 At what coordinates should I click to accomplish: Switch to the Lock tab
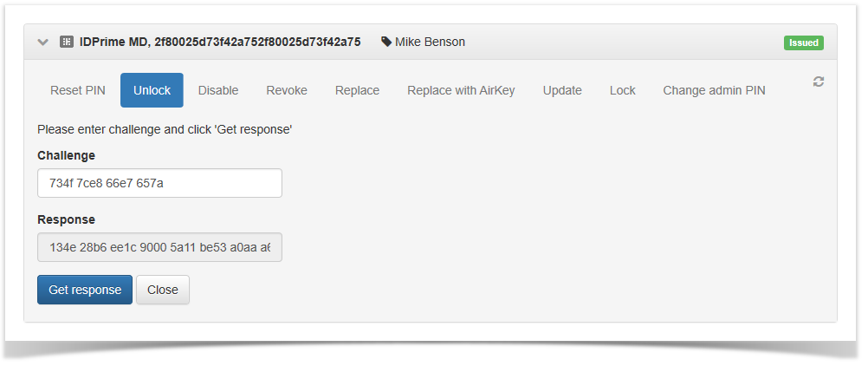622,90
